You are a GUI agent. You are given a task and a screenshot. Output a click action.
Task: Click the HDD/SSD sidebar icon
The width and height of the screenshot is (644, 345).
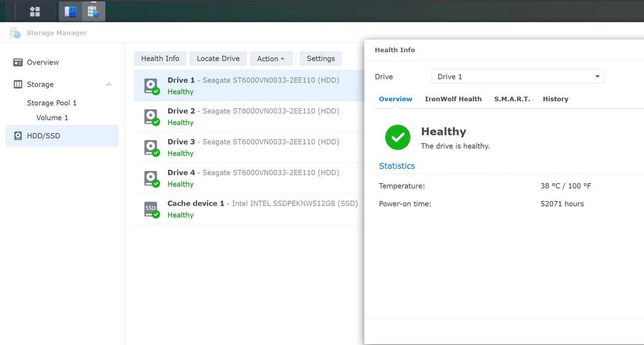tap(17, 135)
